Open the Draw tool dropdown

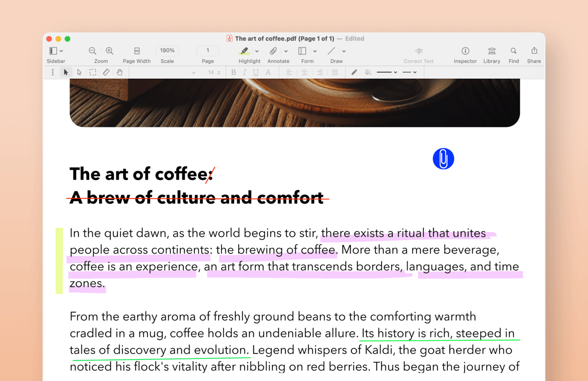tap(343, 51)
